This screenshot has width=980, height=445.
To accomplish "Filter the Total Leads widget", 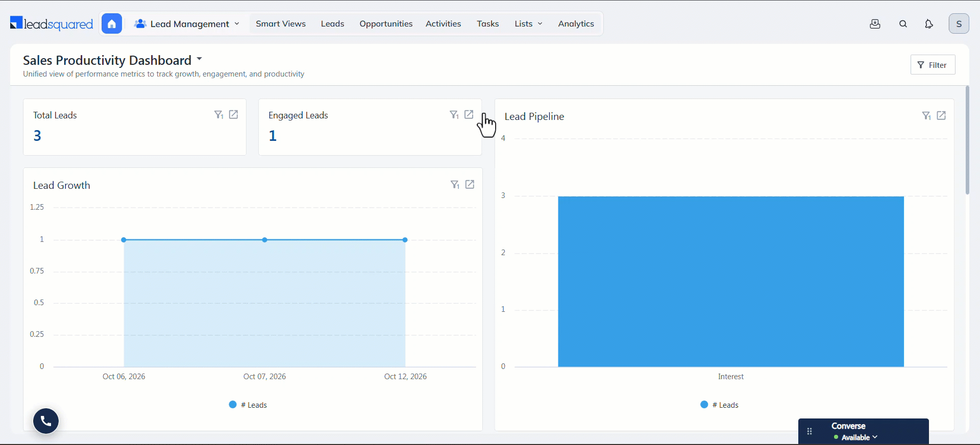I will pyautogui.click(x=218, y=115).
